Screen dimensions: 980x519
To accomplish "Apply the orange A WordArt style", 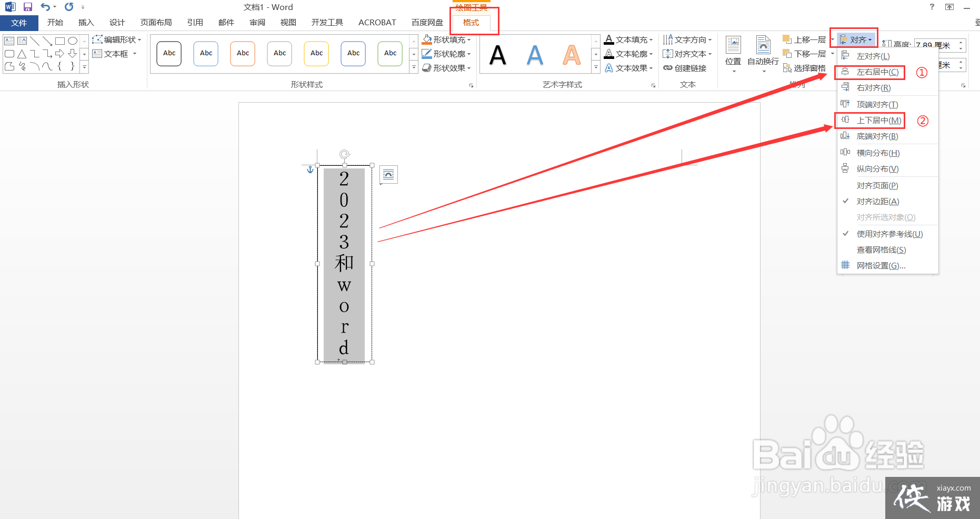I will [x=572, y=55].
